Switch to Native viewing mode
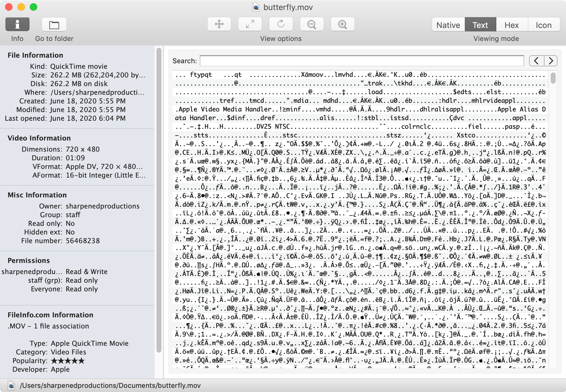 coord(448,24)
